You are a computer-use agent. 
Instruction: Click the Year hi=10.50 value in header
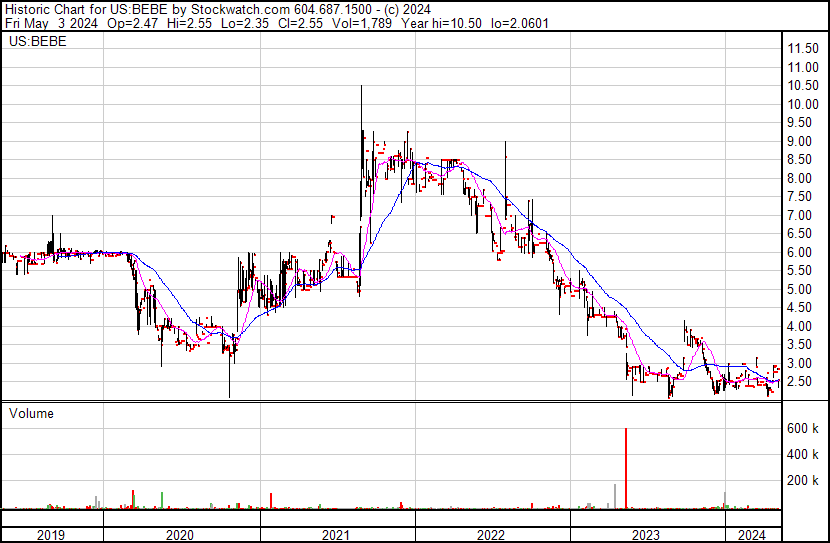coord(441,23)
